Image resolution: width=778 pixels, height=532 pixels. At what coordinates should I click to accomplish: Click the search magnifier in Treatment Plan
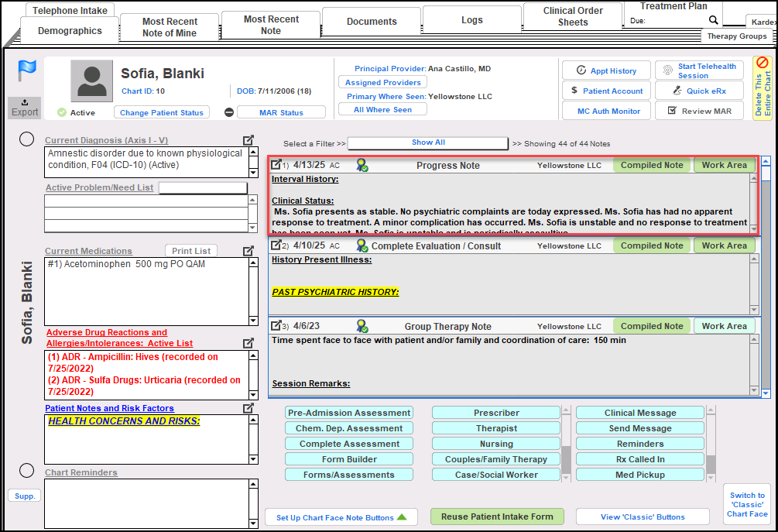[x=713, y=21]
